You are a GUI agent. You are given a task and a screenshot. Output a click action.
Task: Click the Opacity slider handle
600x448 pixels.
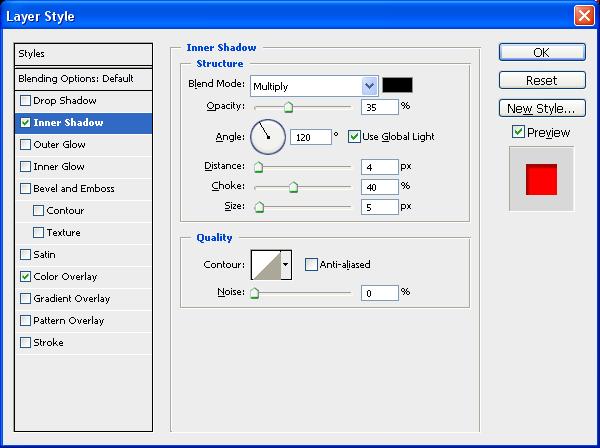[289, 107]
